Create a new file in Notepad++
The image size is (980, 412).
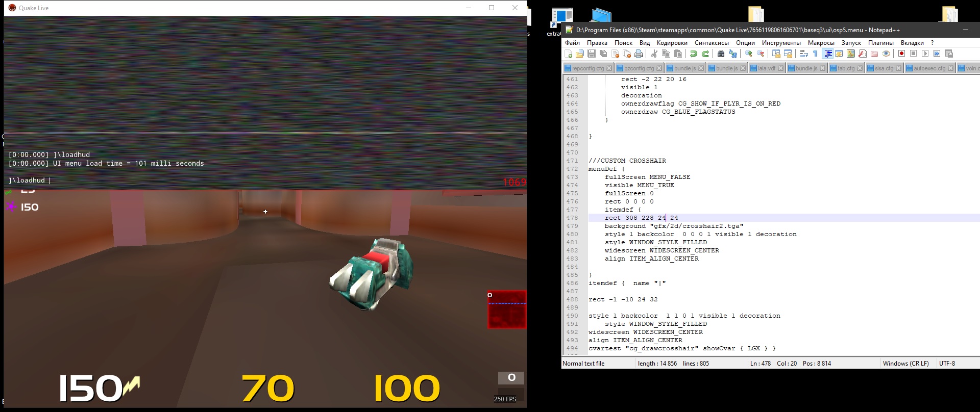[x=568, y=54]
